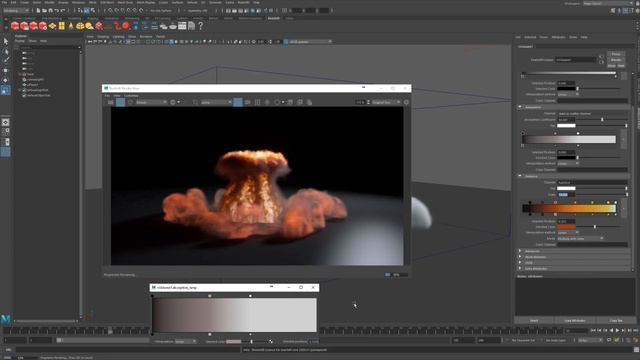Expand the Node Behavior section

coord(520,257)
